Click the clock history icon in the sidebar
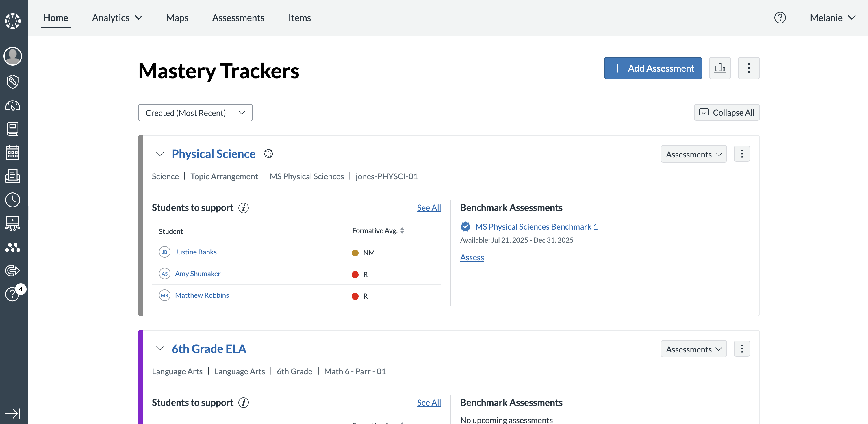This screenshot has height=424, width=868. point(12,200)
